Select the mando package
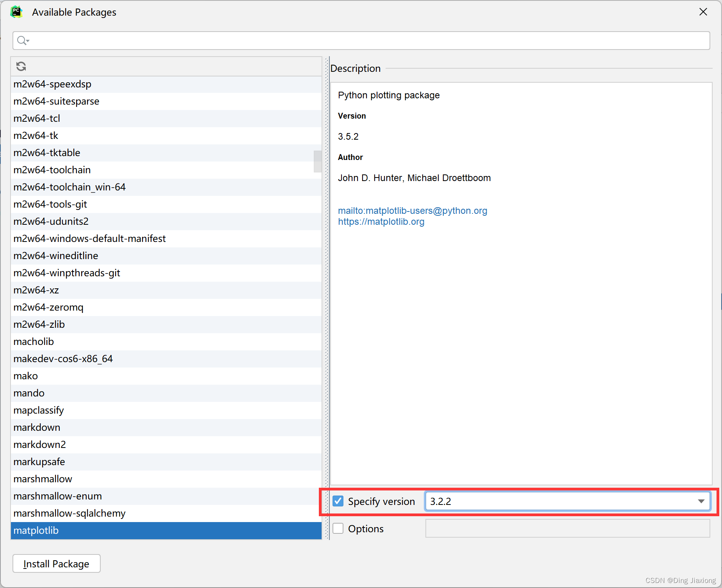This screenshot has width=722, height=588. click(x=166, y=393)
